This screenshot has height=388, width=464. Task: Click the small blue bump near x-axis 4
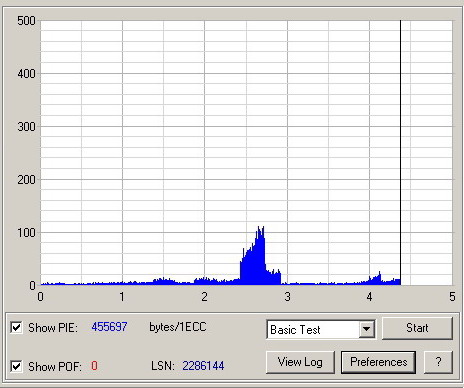point(376,279)
